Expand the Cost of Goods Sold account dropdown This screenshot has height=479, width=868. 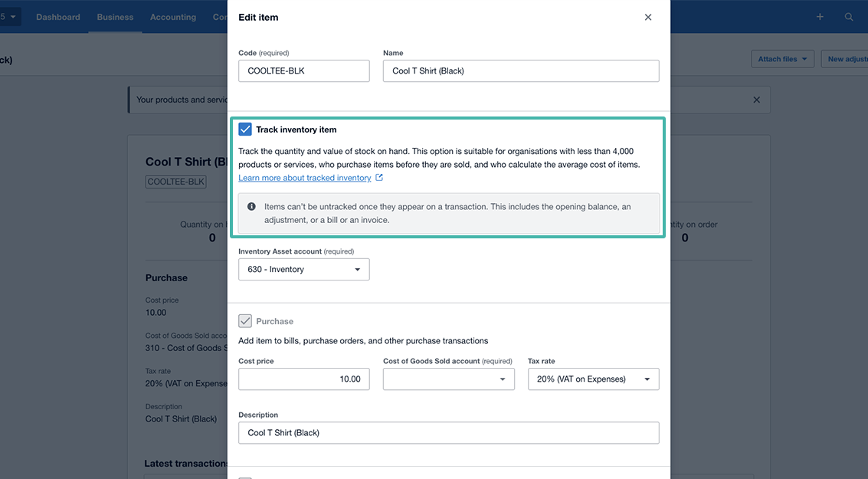pos(448,379)
